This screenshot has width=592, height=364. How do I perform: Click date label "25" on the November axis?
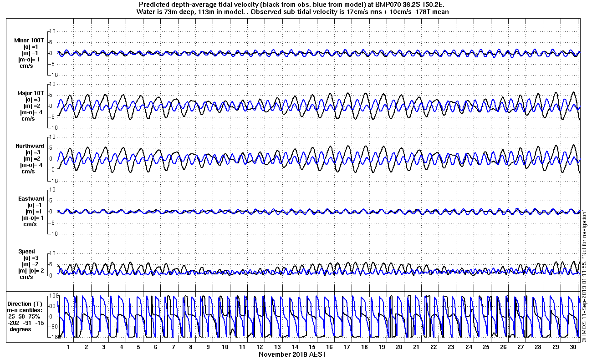(486, 347)
